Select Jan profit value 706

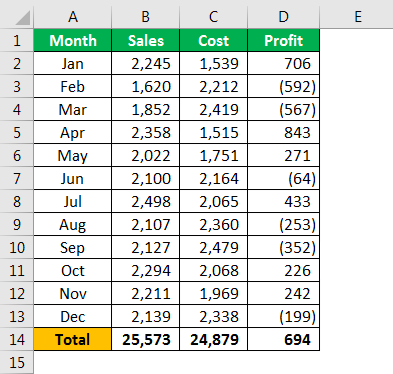(284, 63)
